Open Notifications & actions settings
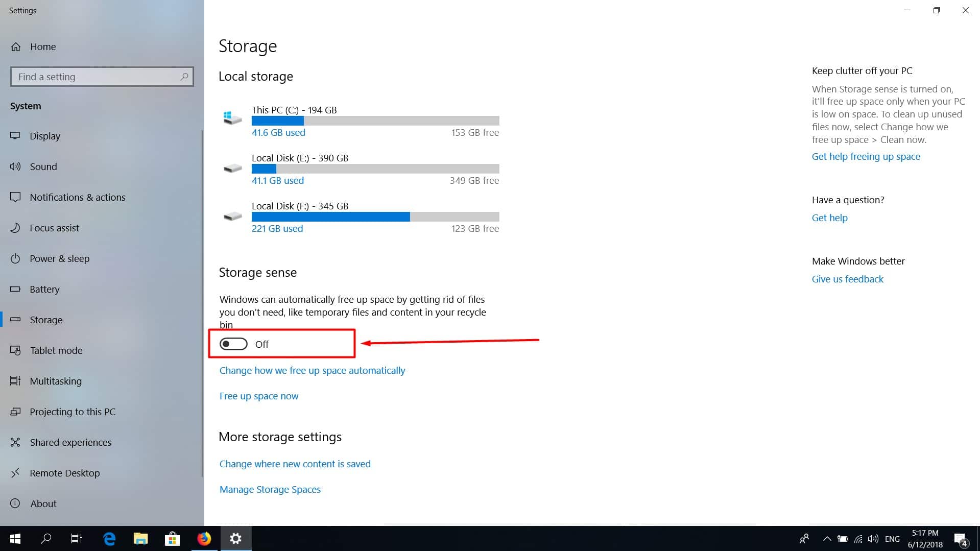 pos(77,197)
